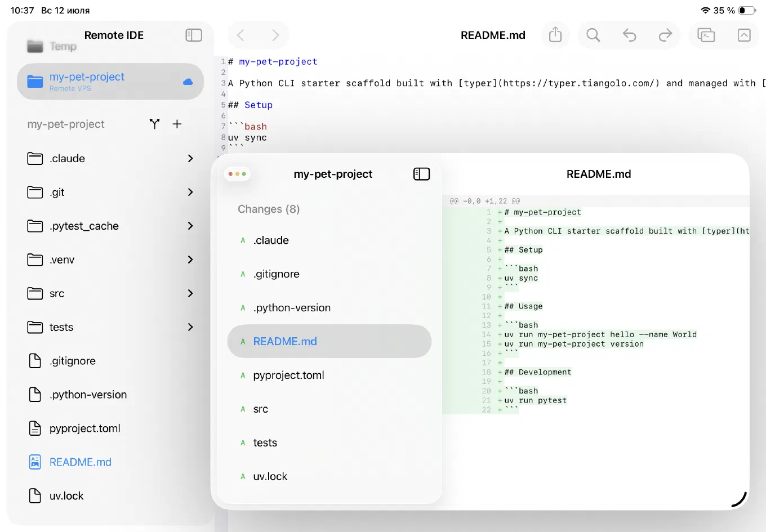Click the battery indicator in status bar

(x=747, y=10)
